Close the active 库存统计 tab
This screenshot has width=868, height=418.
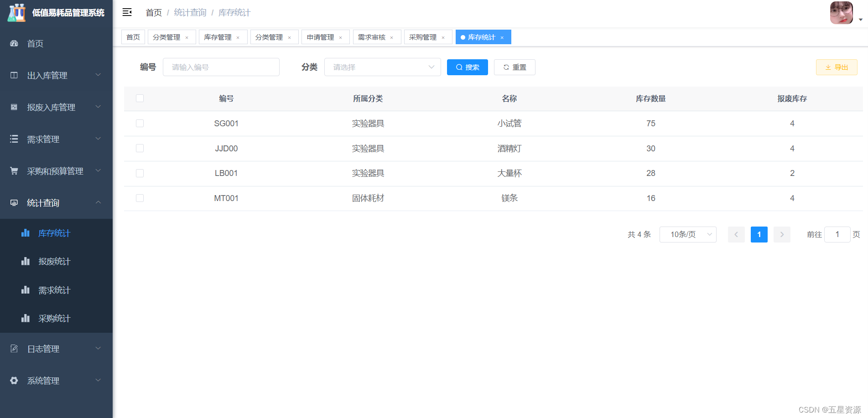coord(502,37)
